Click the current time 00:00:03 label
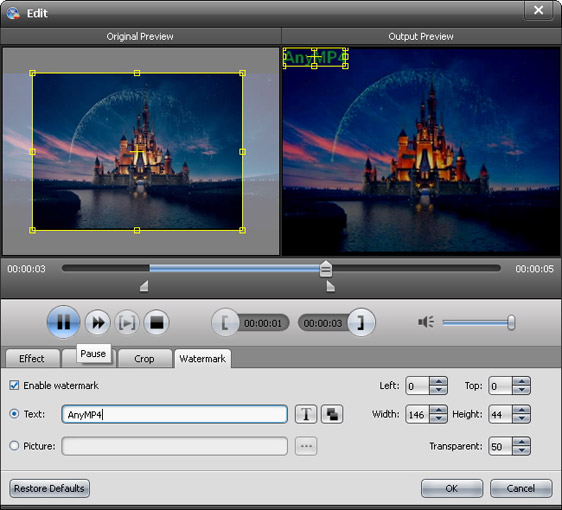This screenshot has height=510, width=562. point(27,269)
